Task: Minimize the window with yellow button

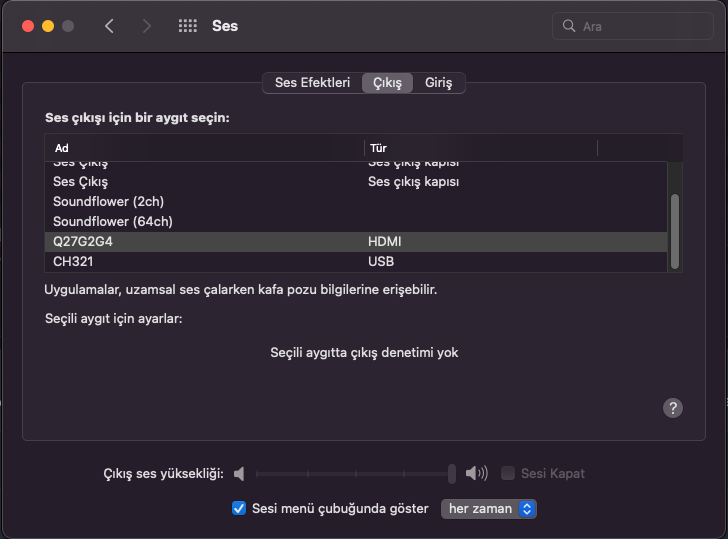Action: click(48, 26)
